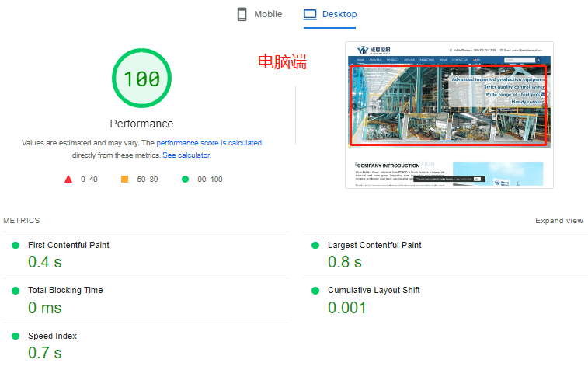Click the green dot beside Largest Contentful Paint

click(315, 245)
